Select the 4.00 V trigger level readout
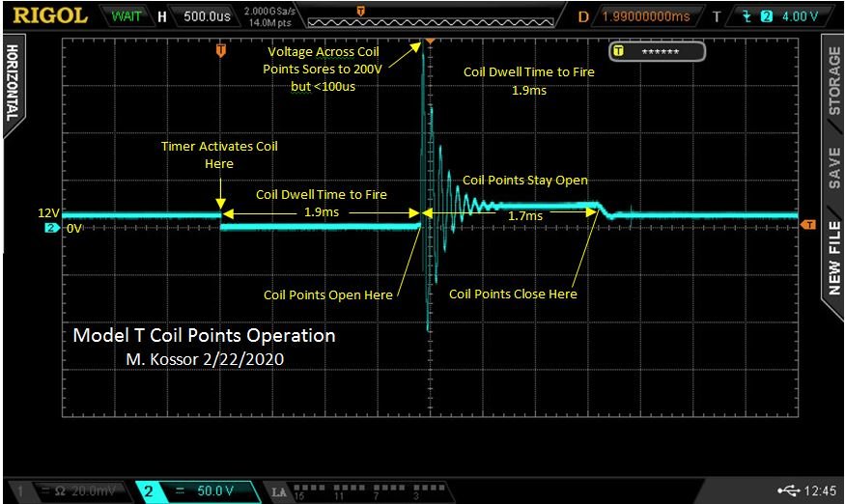Screen dimensions: 845x504 pos(798,16)
